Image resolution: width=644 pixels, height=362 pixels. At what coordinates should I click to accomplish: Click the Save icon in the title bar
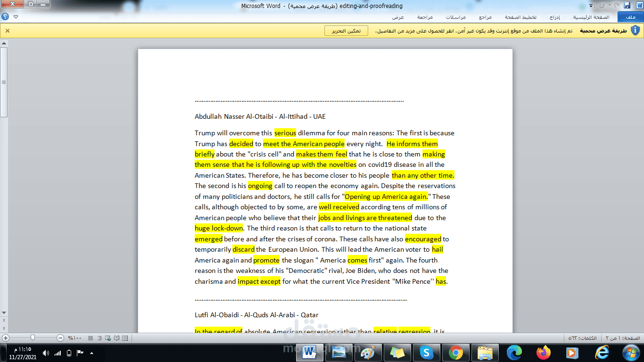pyautogui.click(x=627, y=5)
